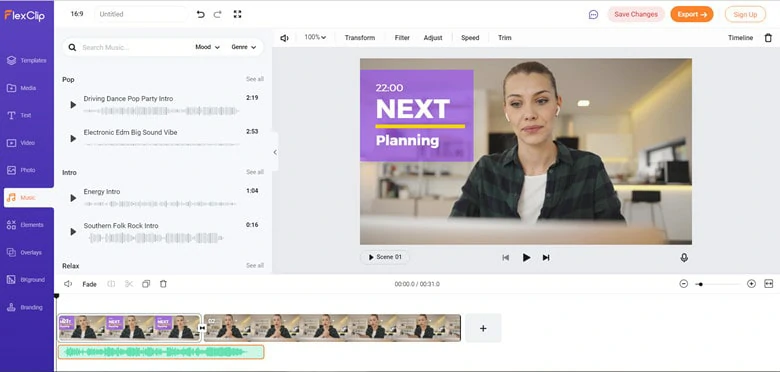Delete scene with top trash icon
The width and height of the screenshot is (780, 372).
(768, 38)
